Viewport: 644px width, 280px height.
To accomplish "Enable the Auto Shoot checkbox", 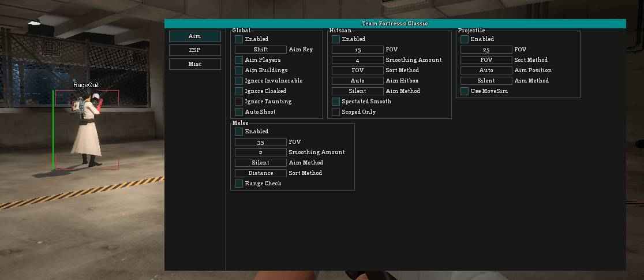I will pyautogui.click(x=239, y=112).
